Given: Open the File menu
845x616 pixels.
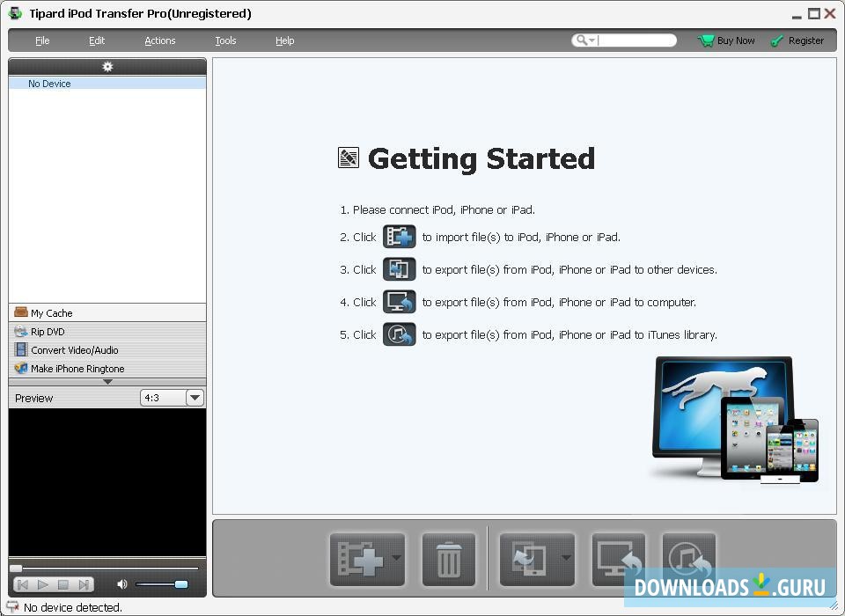Looking at the screenshot, I should click(x=42, y=40).
